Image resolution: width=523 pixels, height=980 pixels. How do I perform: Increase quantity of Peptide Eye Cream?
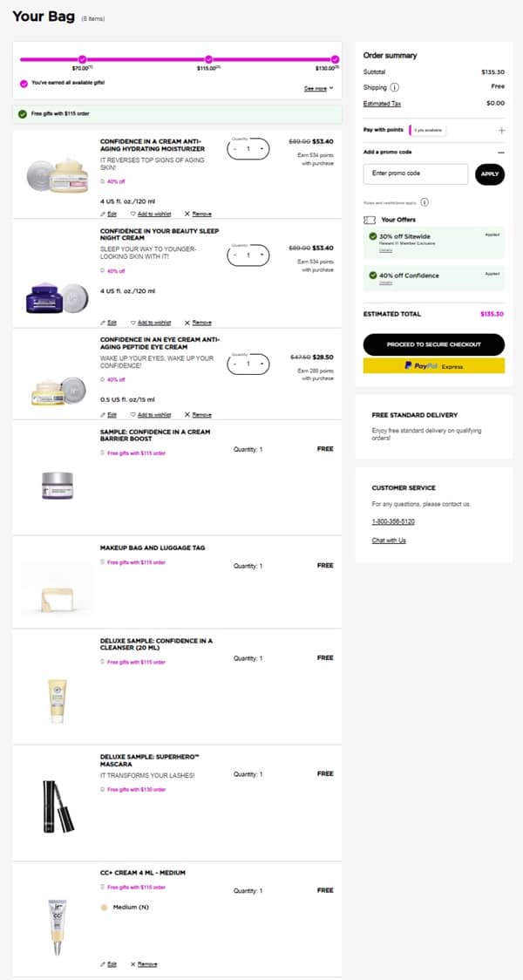tap(261, 364)
